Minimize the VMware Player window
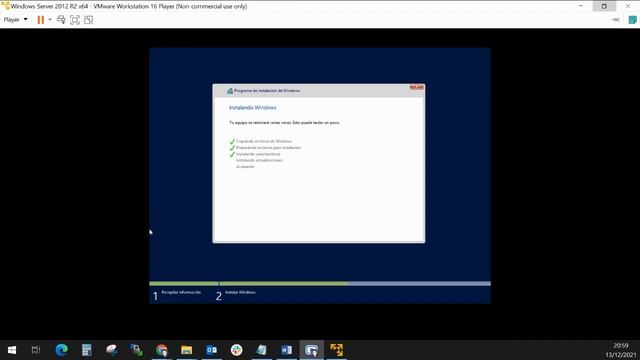Screen dimensions: 640x360 pyautogui.click(x=580, y=6)
